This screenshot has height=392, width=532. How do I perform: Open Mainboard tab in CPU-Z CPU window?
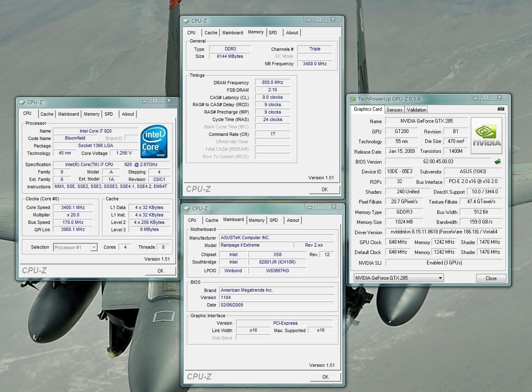coord(69,114)
